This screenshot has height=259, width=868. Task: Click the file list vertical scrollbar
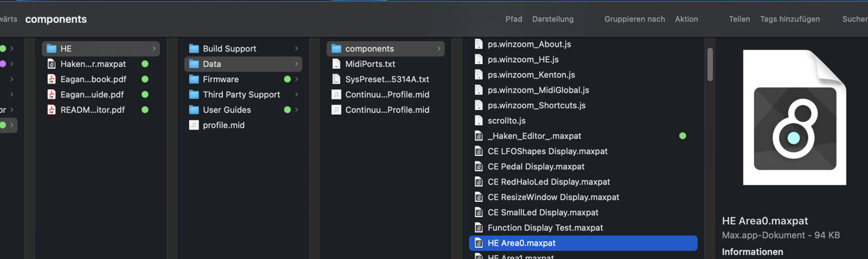710,64
